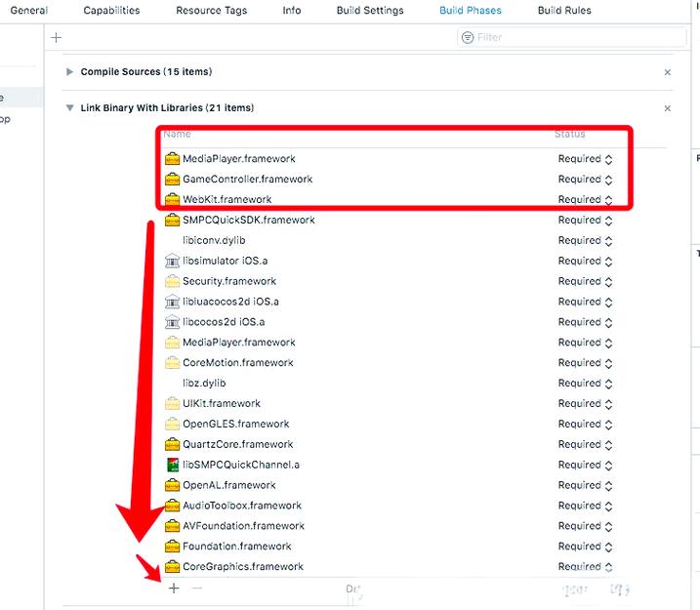Expand the Compile Sources section
The image size is (700, 610).
[x=69, y=72]
